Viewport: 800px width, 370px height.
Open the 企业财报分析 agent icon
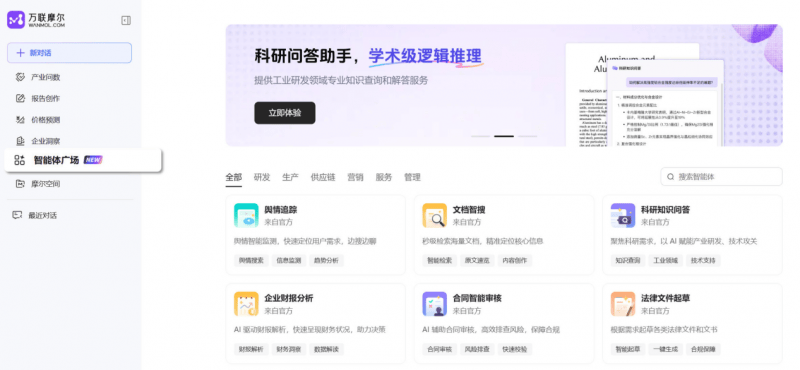[x=246, y=304]
